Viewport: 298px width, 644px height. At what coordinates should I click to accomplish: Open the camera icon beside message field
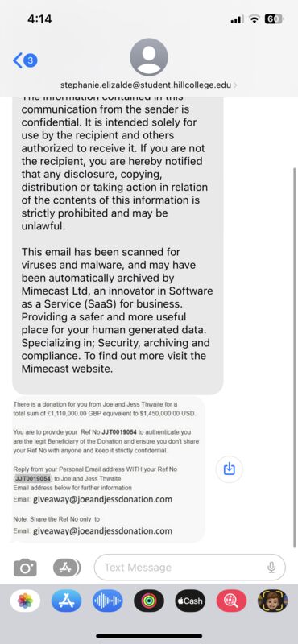tap(26, 568)
